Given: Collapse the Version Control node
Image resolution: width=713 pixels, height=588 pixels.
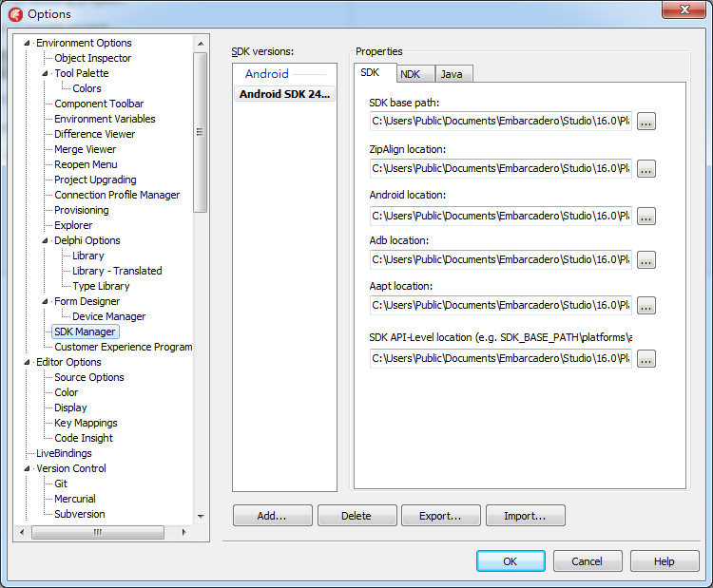Looking at the screenshot, I should click(x=27, y=469).
